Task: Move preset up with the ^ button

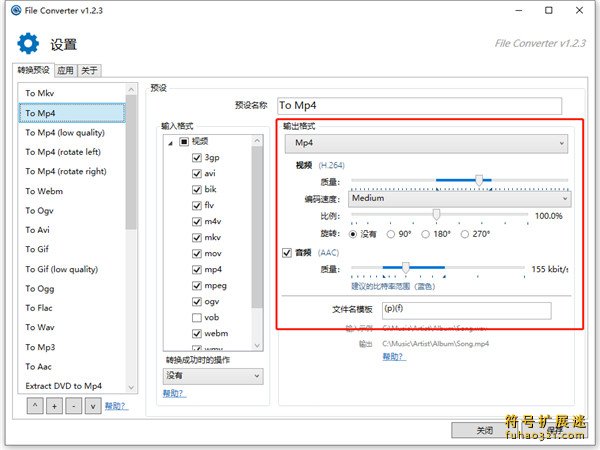Action: coord(35,406)
